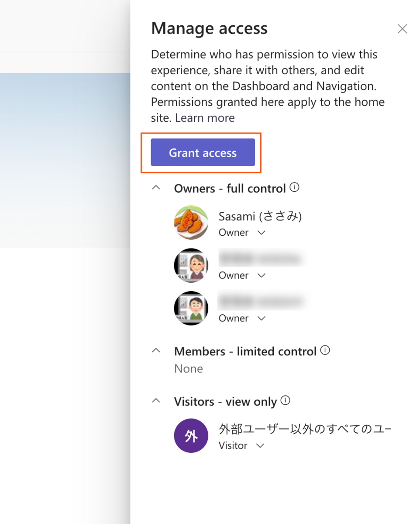420x524 pixels.
Task: Click the purple 外 group avatar
Action: (x=191, y=435)
